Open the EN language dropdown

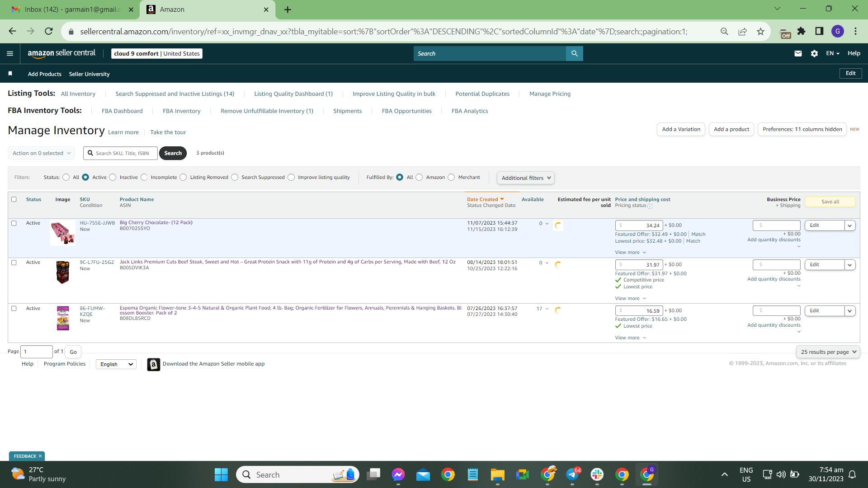[833, 53]
